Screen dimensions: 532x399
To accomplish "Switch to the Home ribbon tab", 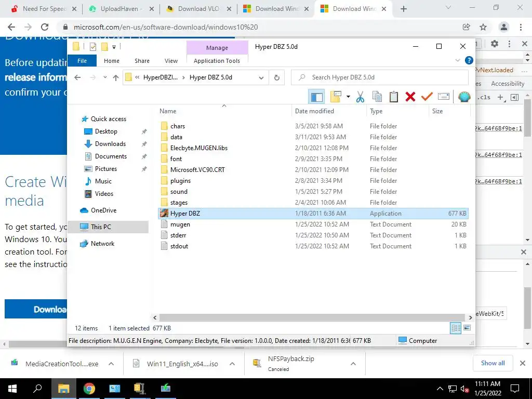I will (112, 61).
